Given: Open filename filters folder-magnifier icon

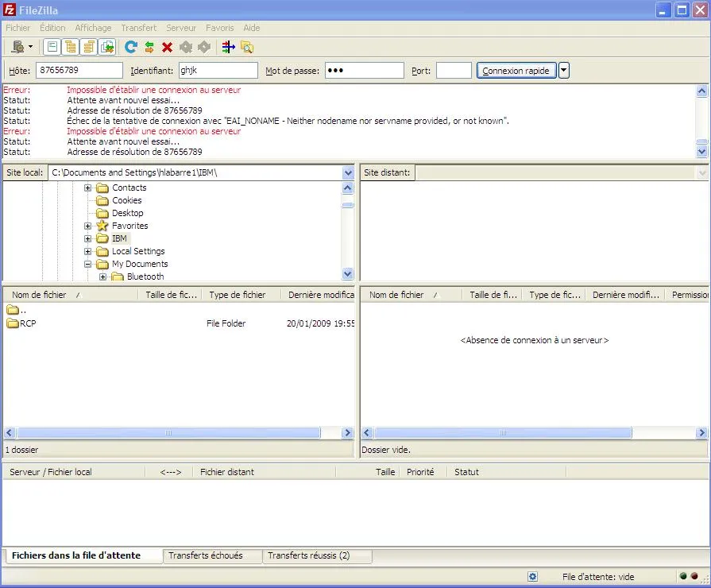Looking at the screenshot, I should coord(247,47).
